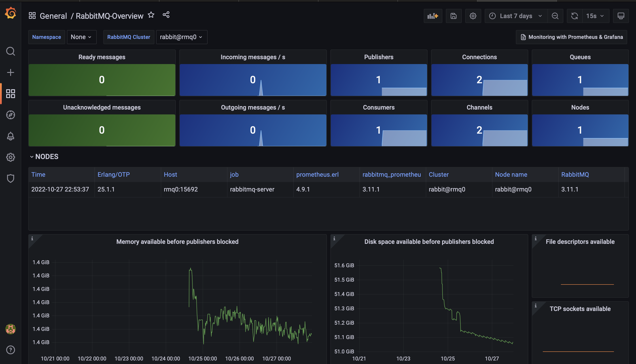The height and width of the screenshot is (364, 636).
Task: Open Disk space available panel title
Action: [x=429, y=241]
